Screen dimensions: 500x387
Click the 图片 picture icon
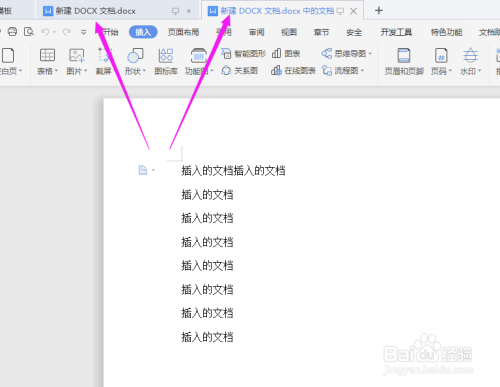tap(77, 55)
